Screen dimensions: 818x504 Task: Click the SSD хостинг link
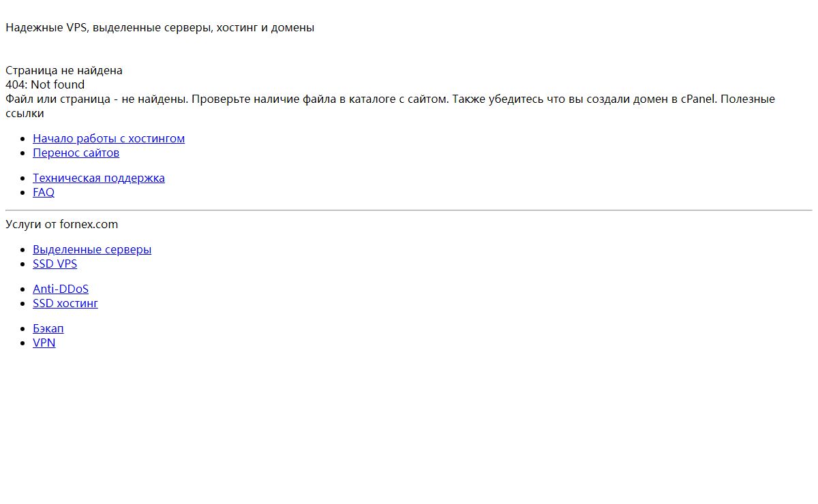65,303
